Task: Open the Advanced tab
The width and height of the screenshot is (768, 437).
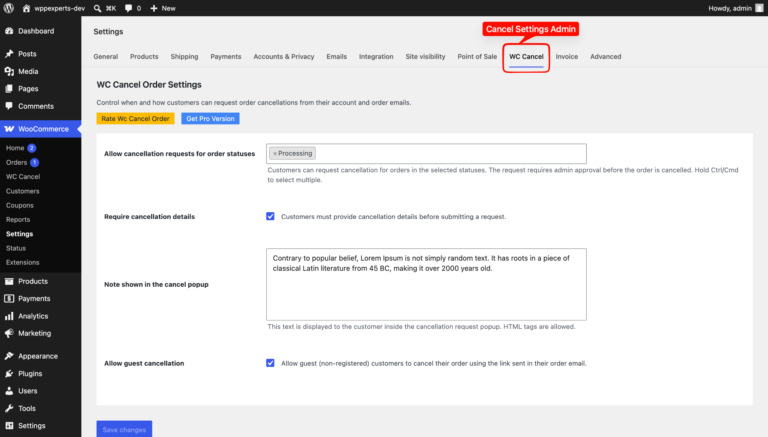Action: click(605, 56)
